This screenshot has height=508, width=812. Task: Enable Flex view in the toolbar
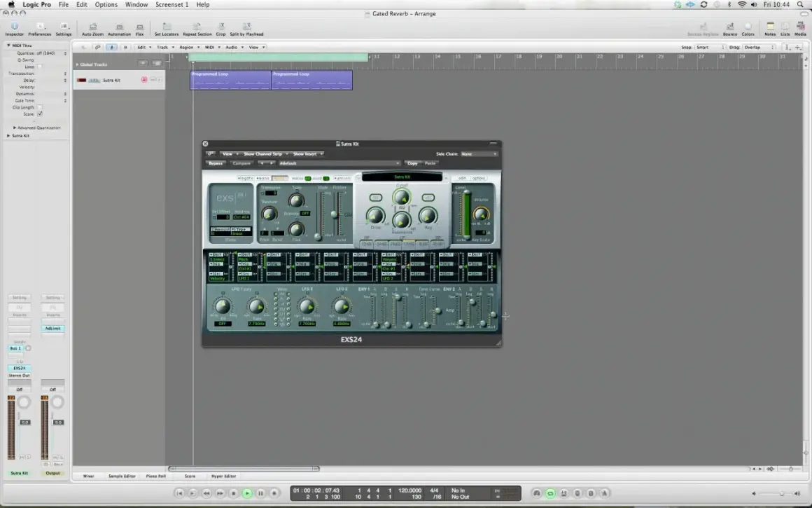click(140, 29)
